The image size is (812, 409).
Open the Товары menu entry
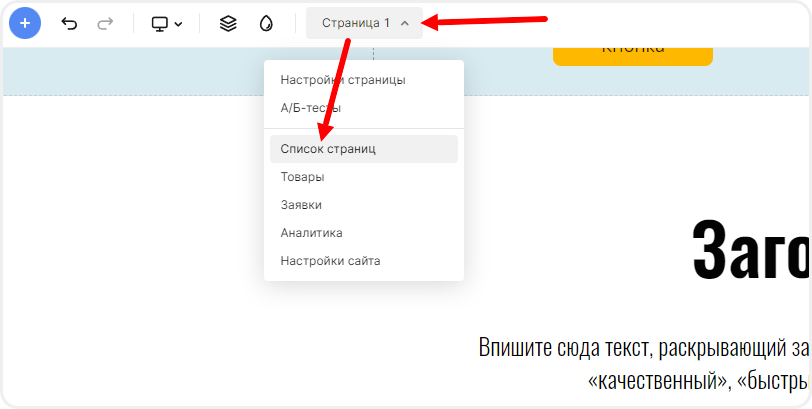pos(302,177)
